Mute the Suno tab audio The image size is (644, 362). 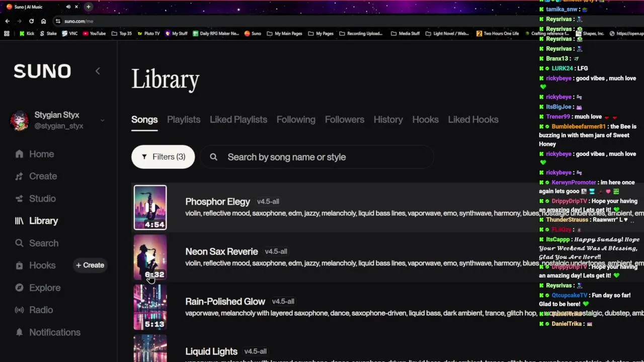click(68, 7)
